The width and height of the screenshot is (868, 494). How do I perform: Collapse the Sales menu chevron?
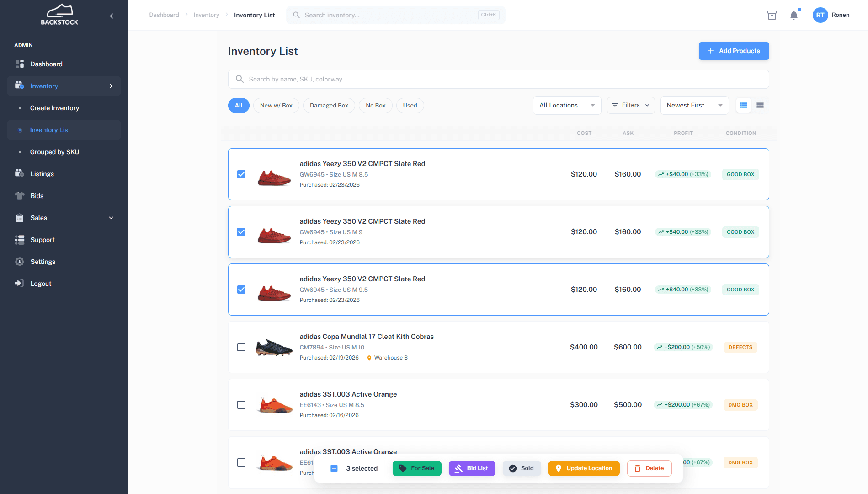111,218
